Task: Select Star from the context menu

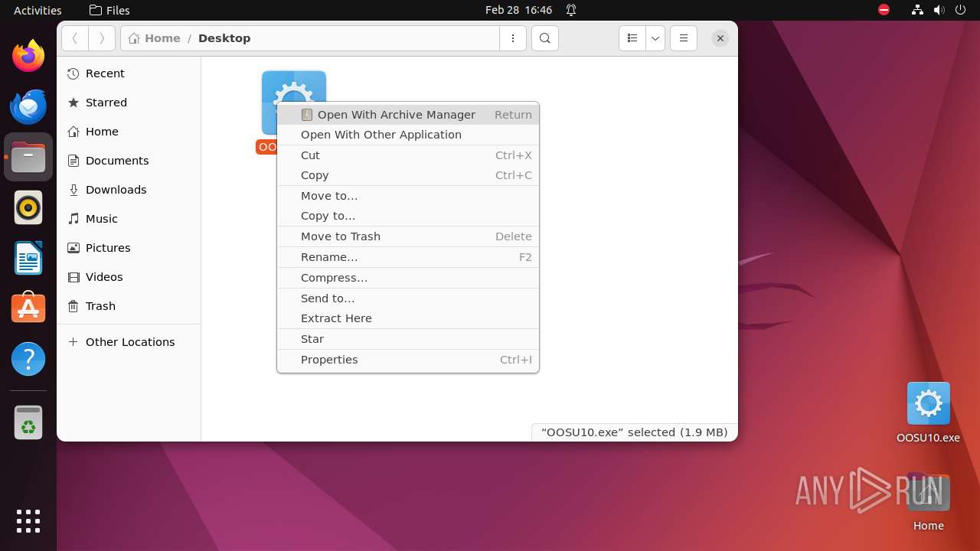Action: (x=408, y=339)
